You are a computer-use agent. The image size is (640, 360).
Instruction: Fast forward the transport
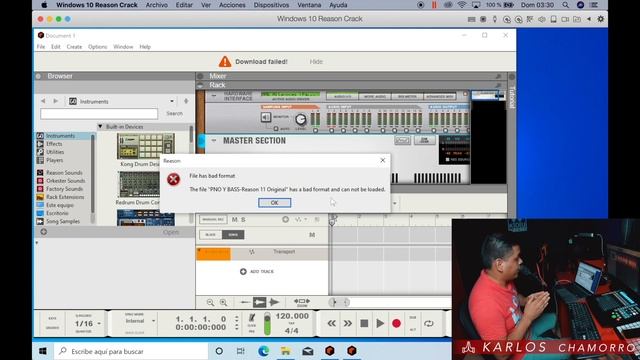[x=348, y=324]
